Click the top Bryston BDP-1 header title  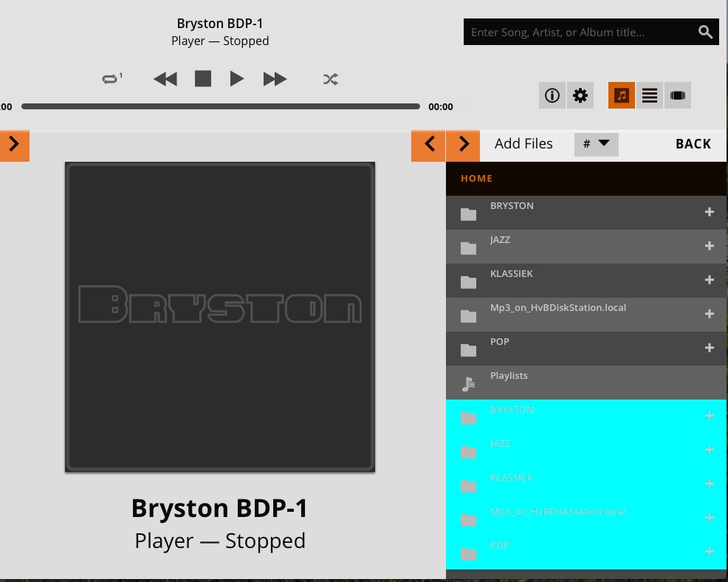219,23
